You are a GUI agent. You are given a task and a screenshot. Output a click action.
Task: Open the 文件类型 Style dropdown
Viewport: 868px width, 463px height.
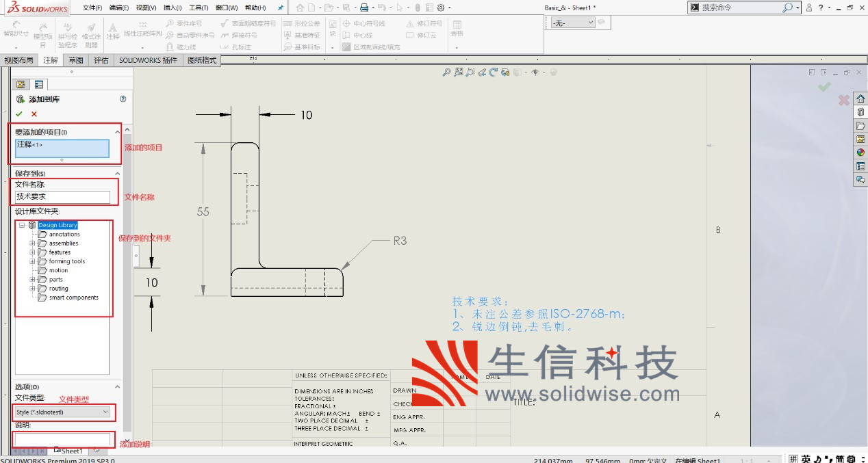click(62, 412)
